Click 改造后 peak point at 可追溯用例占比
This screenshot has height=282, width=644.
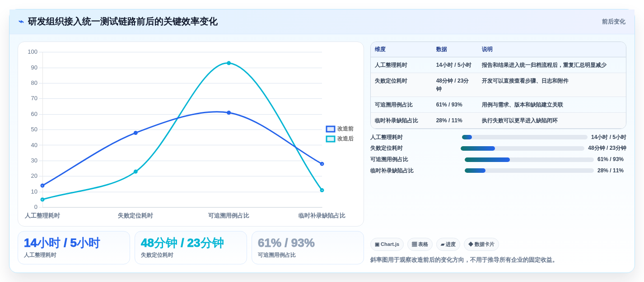click(x=229, y=63)
